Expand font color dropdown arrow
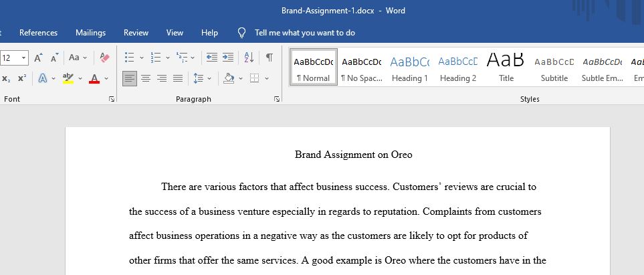Viewport: 644px width, 275px height. point(106,78)
